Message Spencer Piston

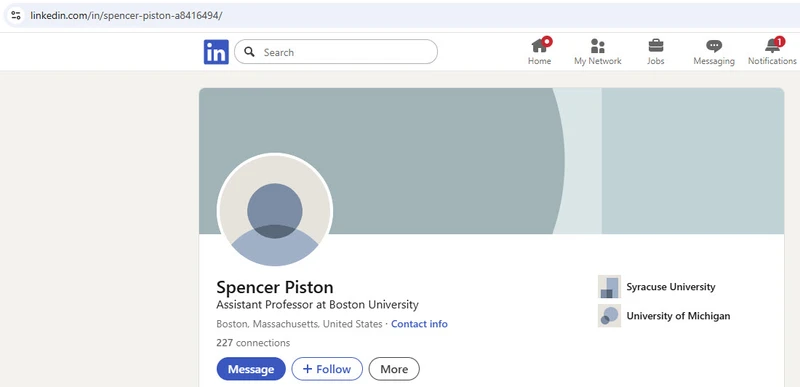pos(251,369)
